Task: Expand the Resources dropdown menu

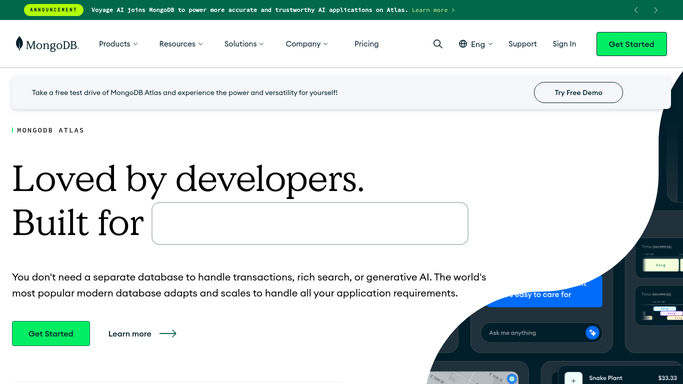Action: pos(181,44)
